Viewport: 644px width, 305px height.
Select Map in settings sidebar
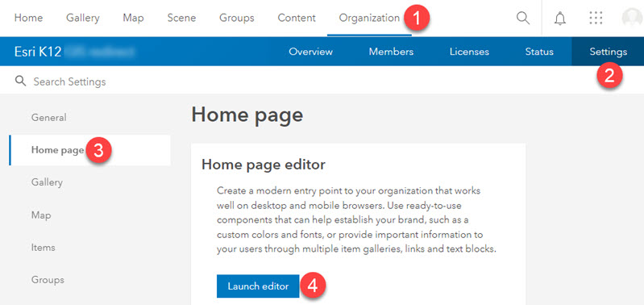pos(41,215)
